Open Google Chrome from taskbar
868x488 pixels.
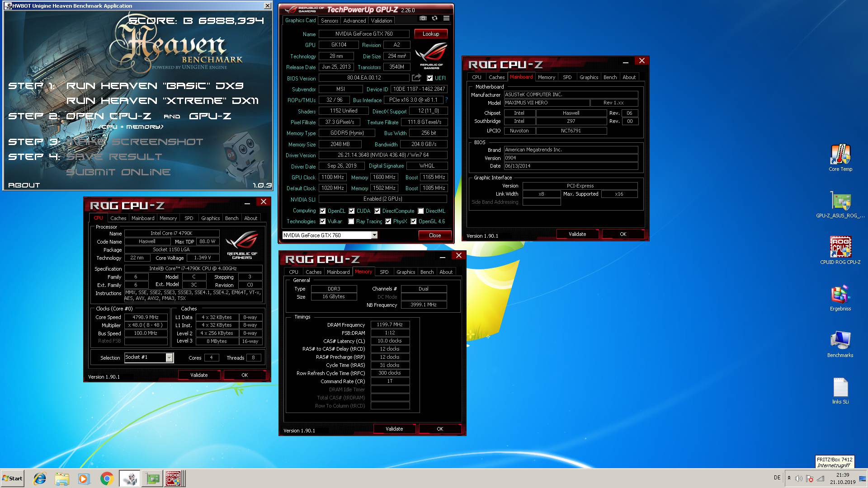click(107, 479)
